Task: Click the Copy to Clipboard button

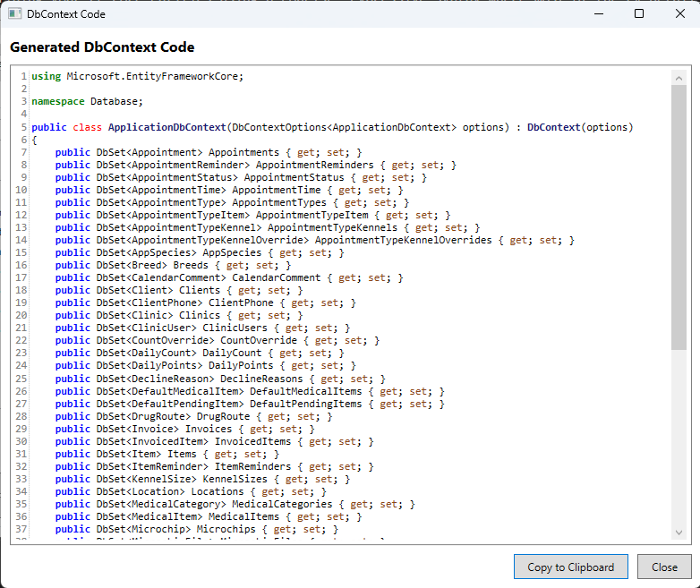Action: tap(571, 567)
